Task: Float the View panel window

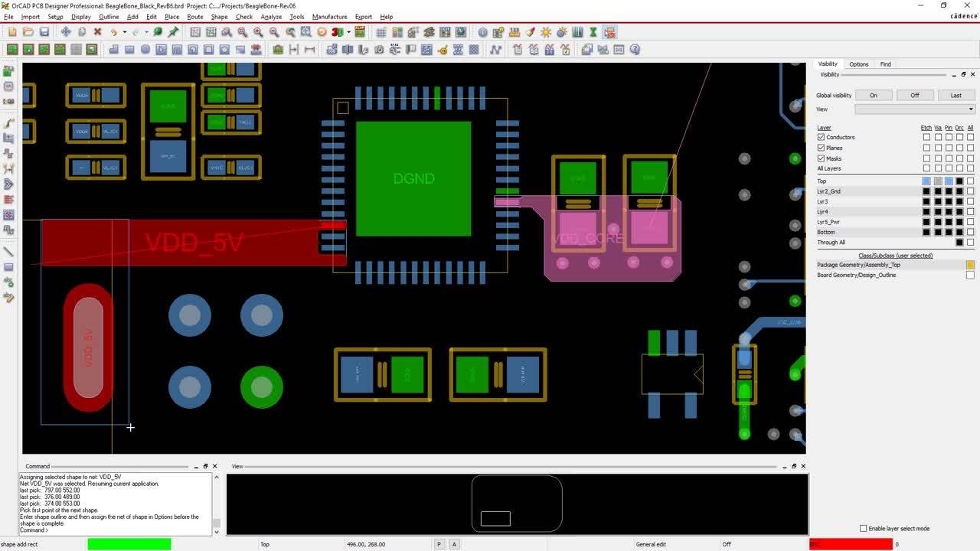Action: (x=794, y=466)
